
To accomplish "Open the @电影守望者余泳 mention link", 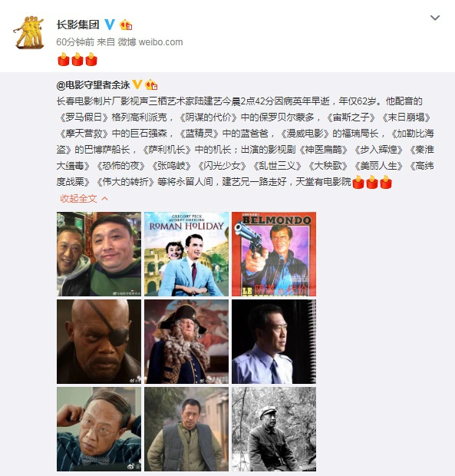I will [x=93, y=84].
